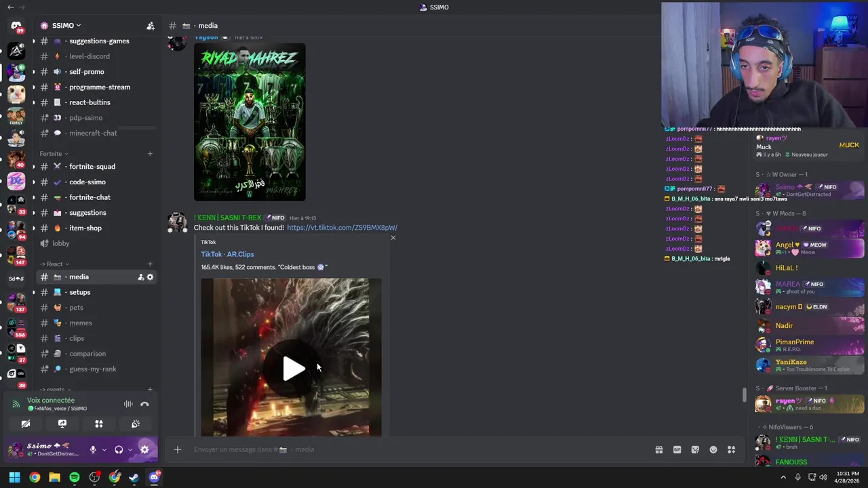Open user settings gear
Image resolution: width=868 pixels, height=488 pixels.
coord(144,449)
